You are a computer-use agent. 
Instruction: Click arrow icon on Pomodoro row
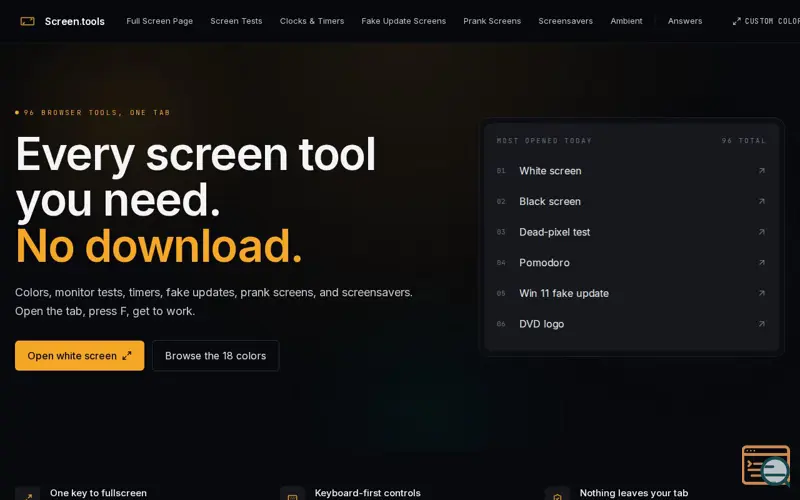point(761,263)
